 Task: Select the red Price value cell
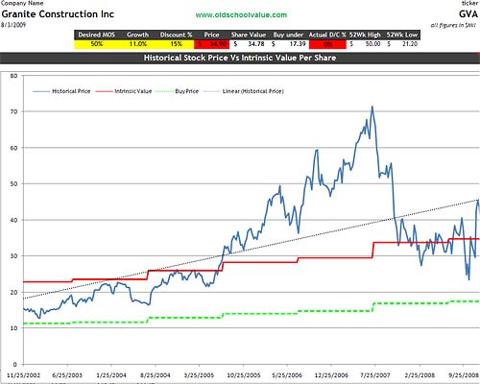[212, 44]
